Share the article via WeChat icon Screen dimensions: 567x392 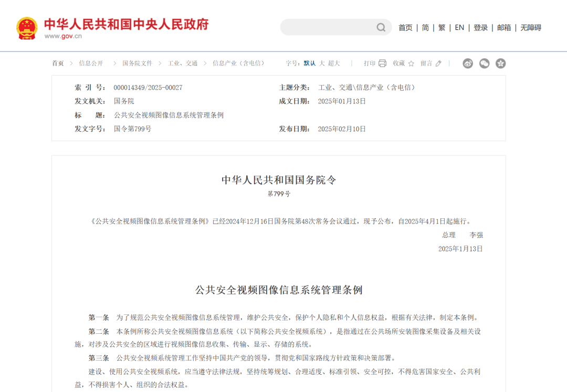pos(484,63)
